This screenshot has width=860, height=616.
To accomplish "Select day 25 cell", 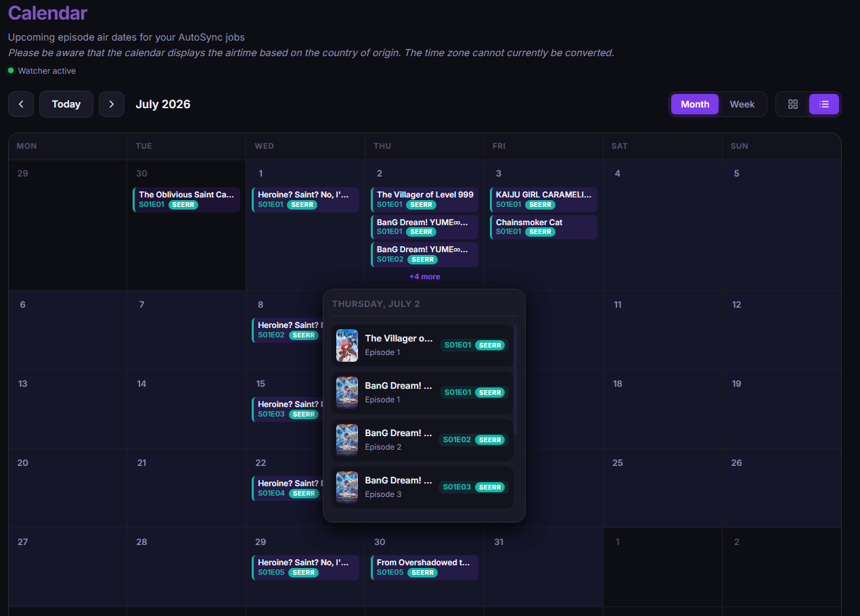I will point(662,488).
